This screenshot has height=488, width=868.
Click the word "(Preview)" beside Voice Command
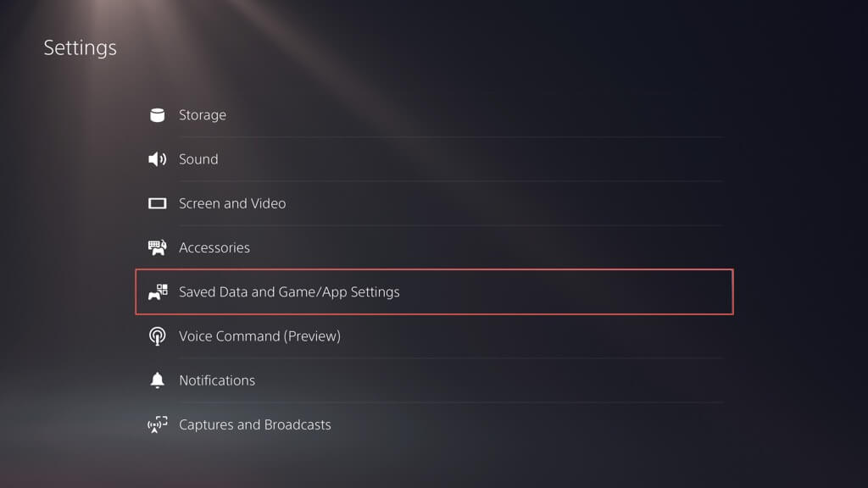coord(312,336)
